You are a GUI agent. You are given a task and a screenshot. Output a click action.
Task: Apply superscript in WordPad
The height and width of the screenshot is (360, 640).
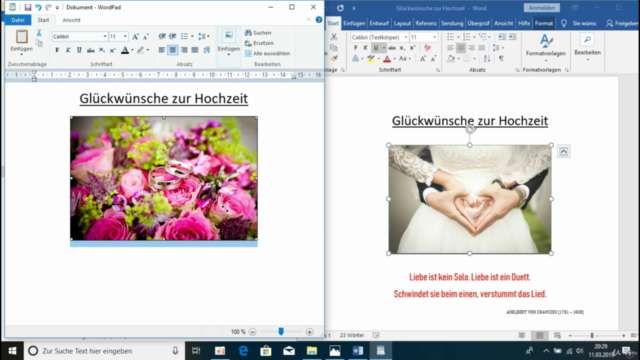click(x=113, y=50)
